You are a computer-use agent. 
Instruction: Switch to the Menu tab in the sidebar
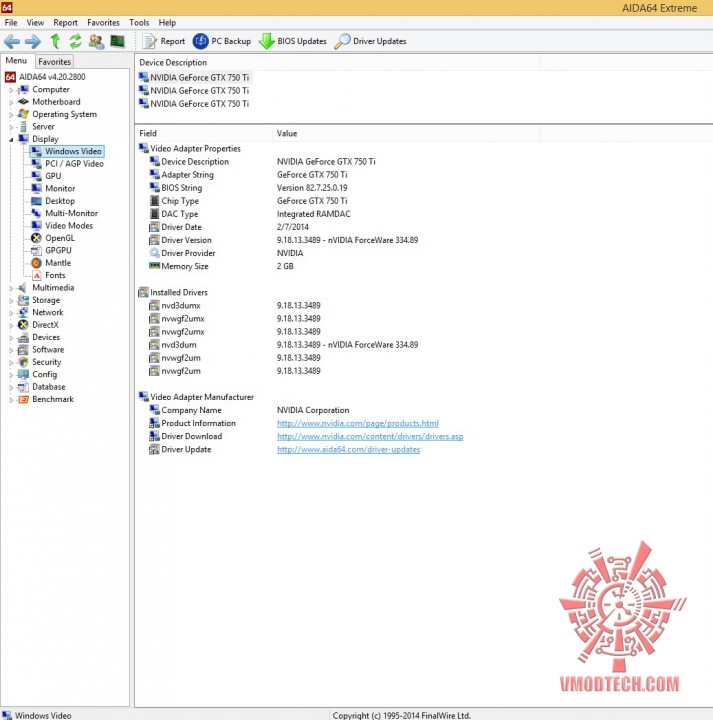coord(17,61)
